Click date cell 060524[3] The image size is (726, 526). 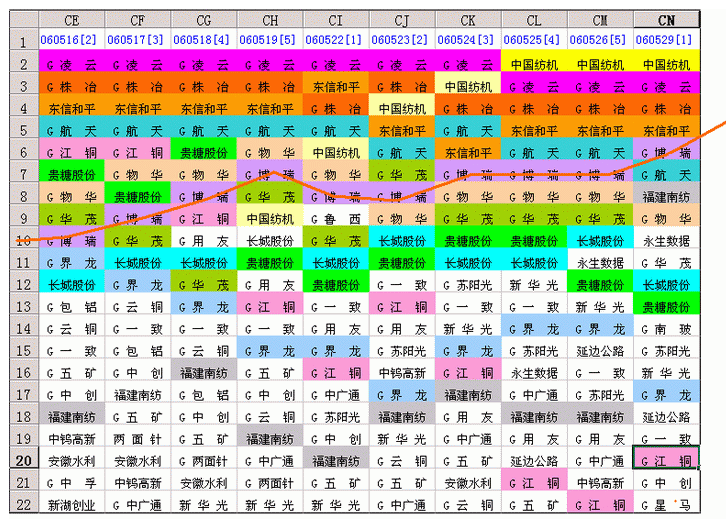pyautogui.click(x=468, y=40)
